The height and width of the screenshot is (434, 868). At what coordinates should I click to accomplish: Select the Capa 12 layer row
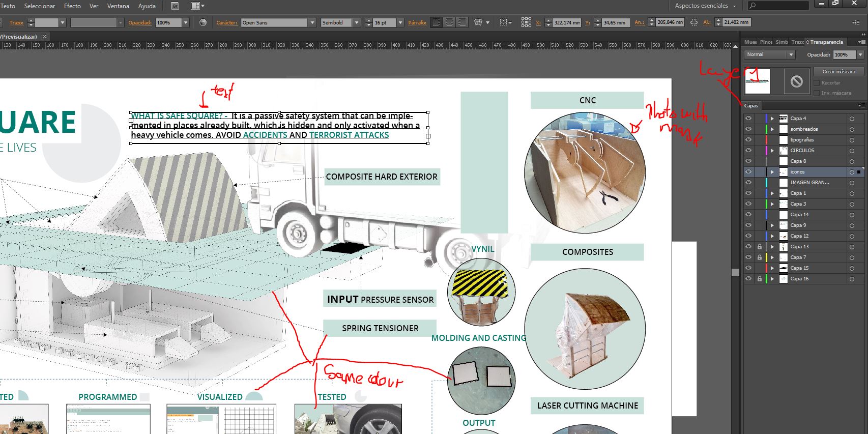tap(804, 236)
